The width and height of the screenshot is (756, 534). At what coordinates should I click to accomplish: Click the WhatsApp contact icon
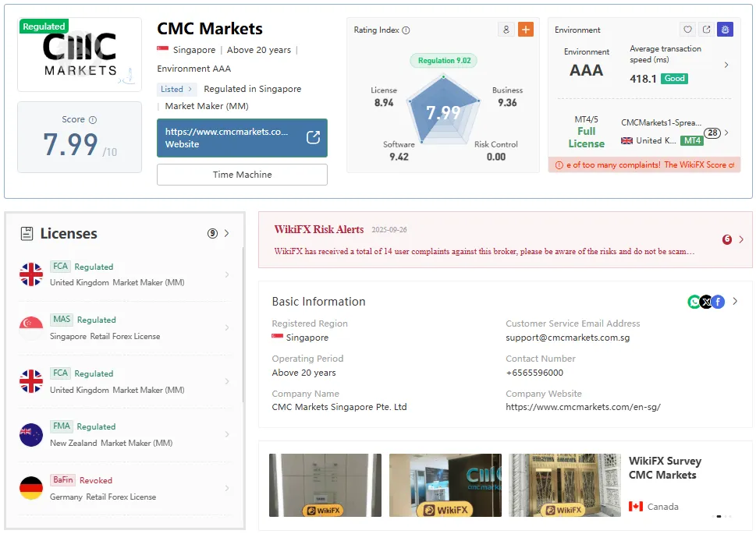694,302
